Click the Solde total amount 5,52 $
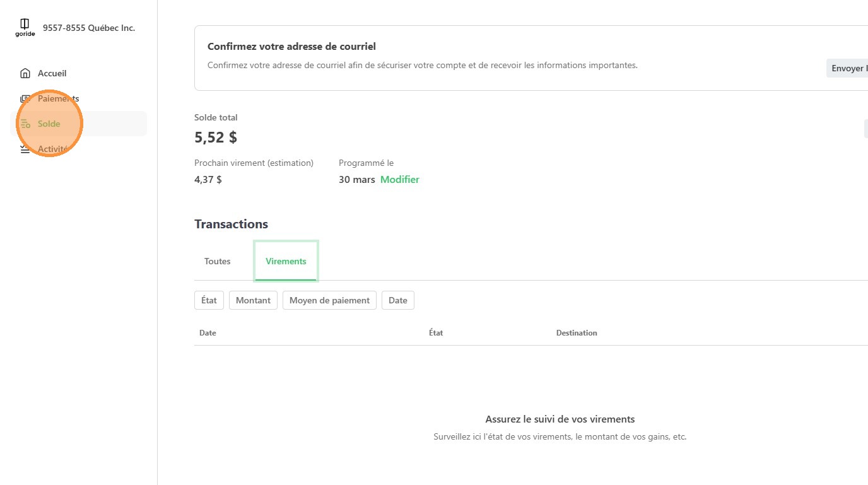868x485 pixels. pyautogui.click(x=216, y=137)
